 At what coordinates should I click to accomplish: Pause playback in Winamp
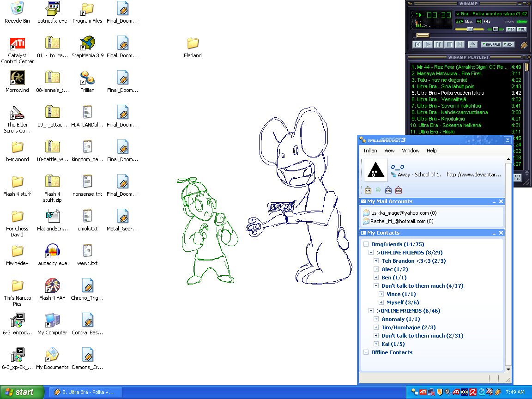pos(438,44)
